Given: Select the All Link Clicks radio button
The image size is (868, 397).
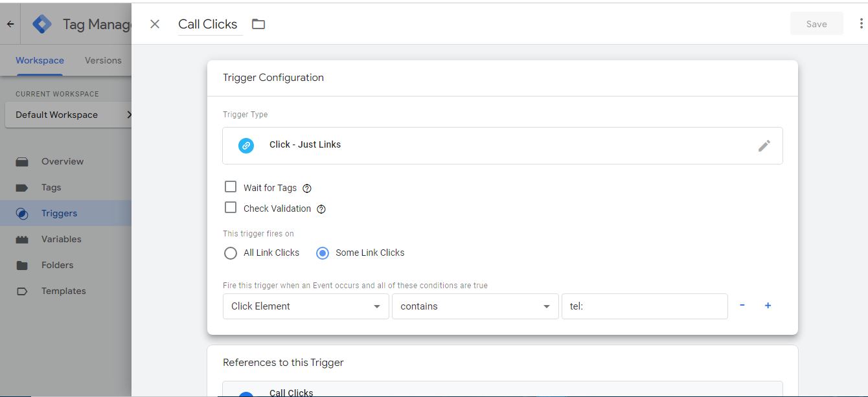Looking at the screenshot, I should click(x=231, y=253).
